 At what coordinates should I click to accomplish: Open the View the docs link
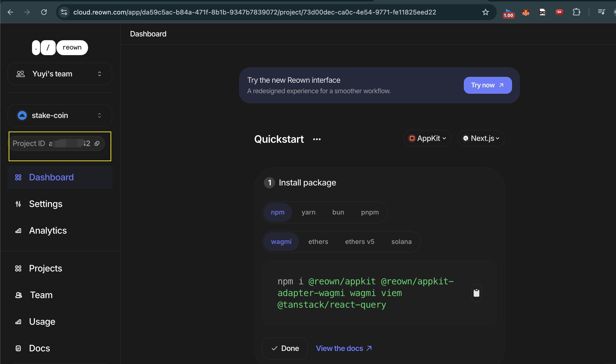pyautogui.click(x=344, y=348)
